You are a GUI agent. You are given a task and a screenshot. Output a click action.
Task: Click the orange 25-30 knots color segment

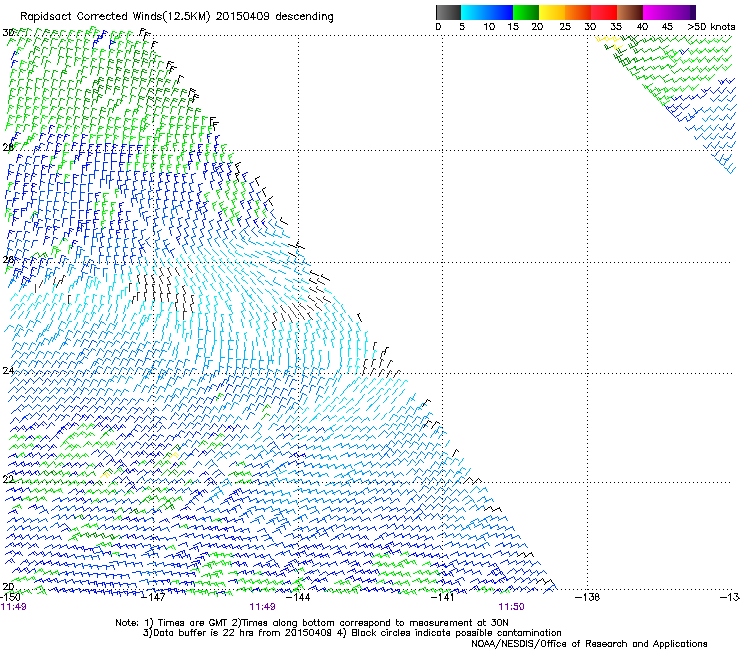(578, 12)
